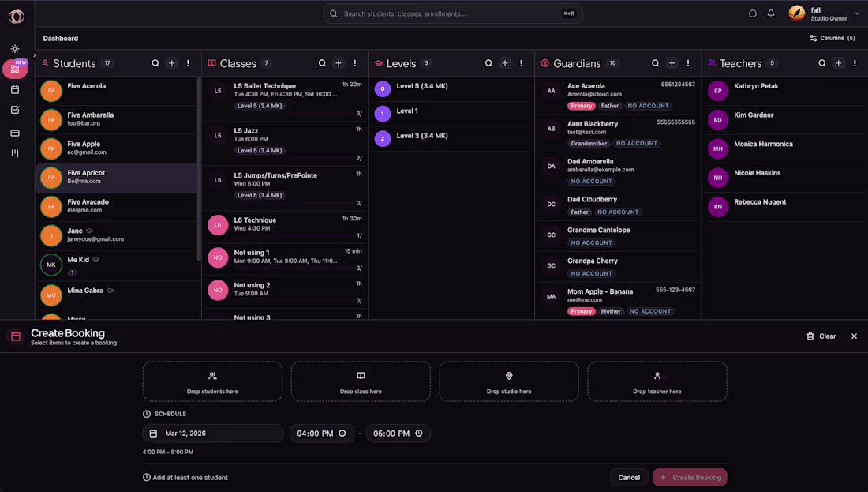Open guardian Aunt Blackberry

tap(618, 133)
